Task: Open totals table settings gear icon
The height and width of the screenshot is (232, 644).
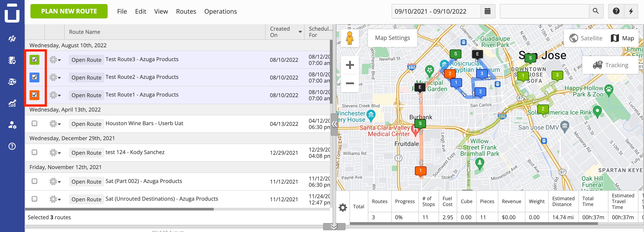Action: pyautogui.click(x=343, y=207)
